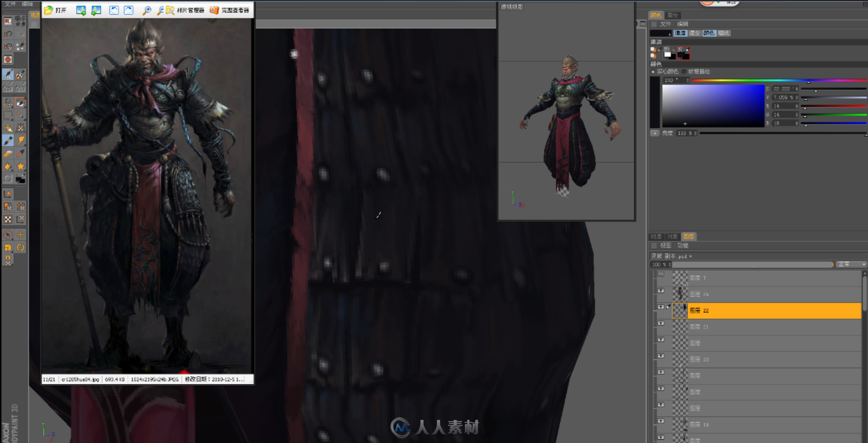Image resolution: width=868 pixels, height=443 pixels.
Task: Adjust the green G channel slider
Action: [x=834, y=115]
